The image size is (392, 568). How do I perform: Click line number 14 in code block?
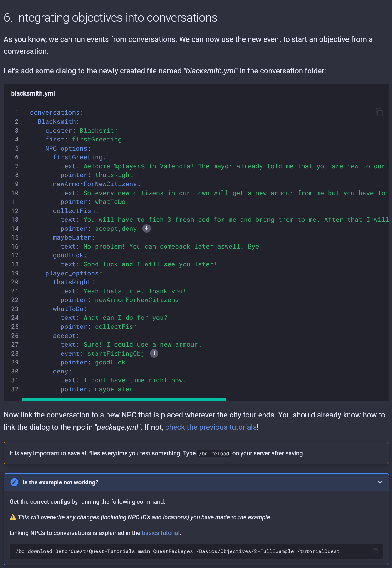(15, 229)
